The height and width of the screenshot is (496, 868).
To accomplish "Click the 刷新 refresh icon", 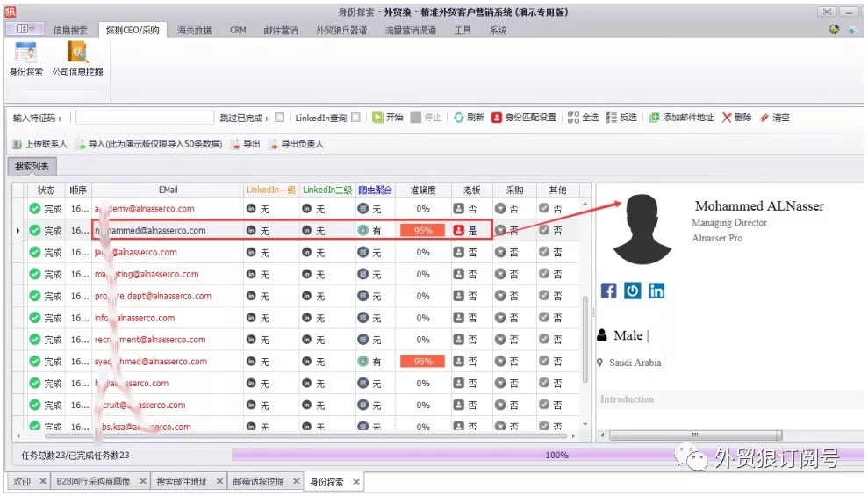I will pyautogui.click(x=459, y=118).
